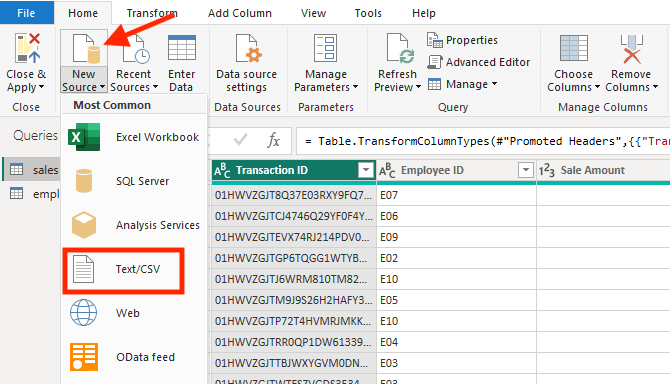Click the Properties button
670x384 pixels.
462,40
